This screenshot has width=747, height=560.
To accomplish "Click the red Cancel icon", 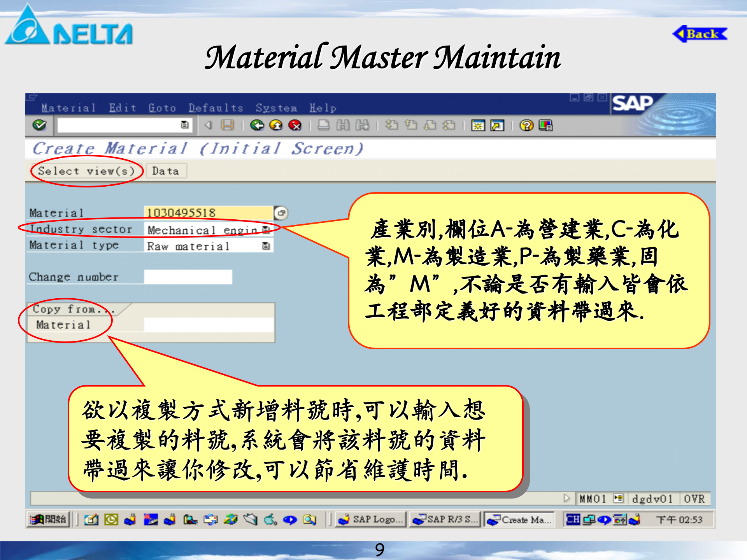I will 296,125.
